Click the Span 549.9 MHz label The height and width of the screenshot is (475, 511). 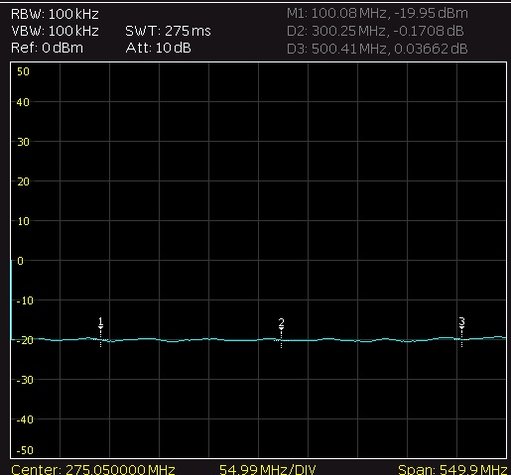coord(453,469)
